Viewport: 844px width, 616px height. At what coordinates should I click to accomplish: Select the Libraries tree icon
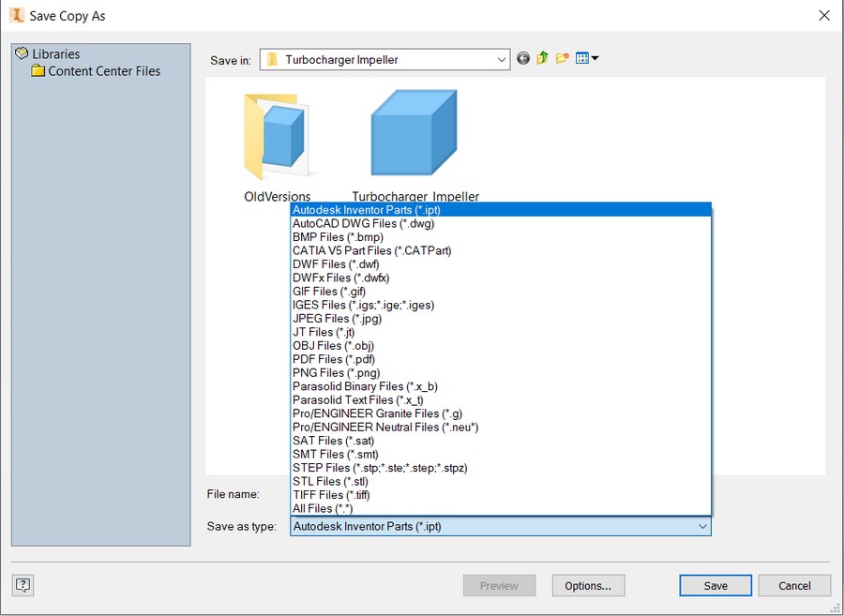coord(22,53)
